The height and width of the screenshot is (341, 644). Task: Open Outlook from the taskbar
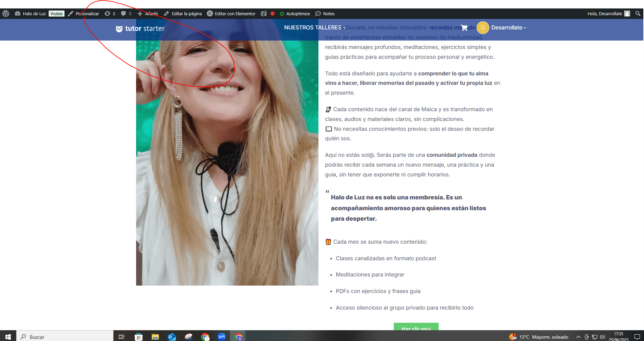pyautogui.click(x=172, y=337)
